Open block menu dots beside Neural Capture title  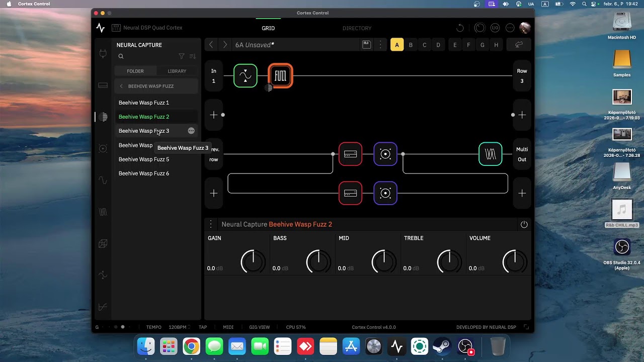point(211,225)
